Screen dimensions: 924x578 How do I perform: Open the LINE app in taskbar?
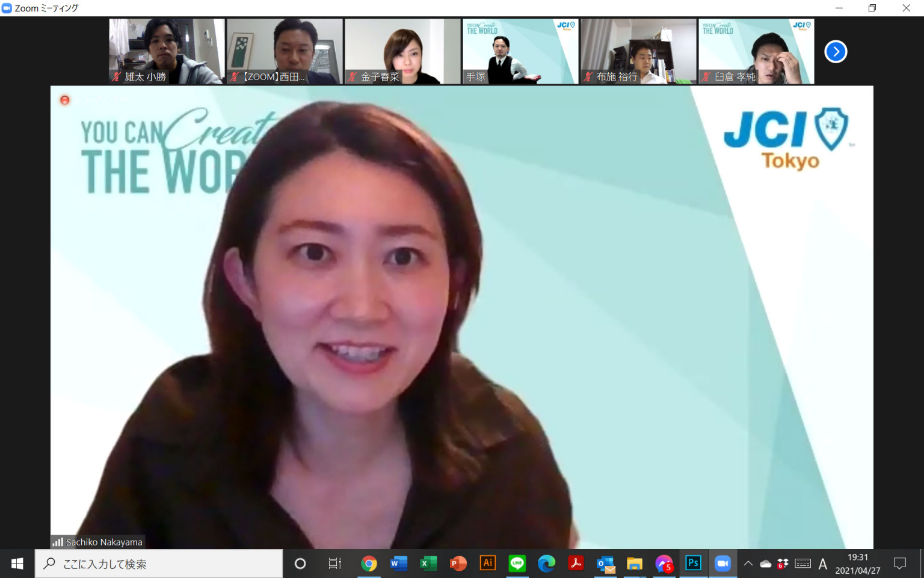tap(517, 564)
